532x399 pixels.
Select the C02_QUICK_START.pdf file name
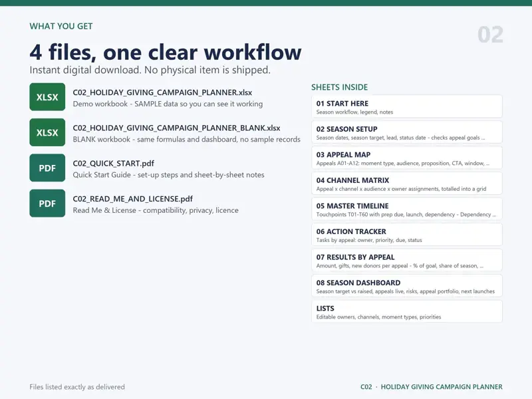tap(113, 163)
